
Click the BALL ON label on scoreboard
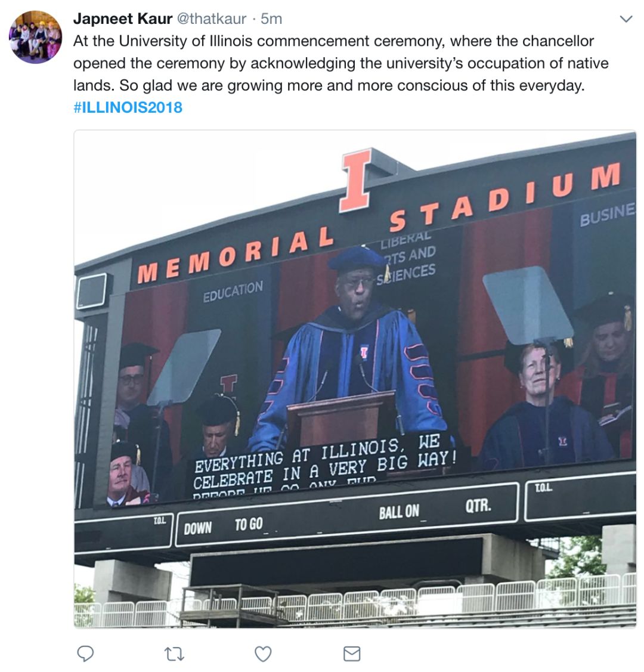point(399,512)
